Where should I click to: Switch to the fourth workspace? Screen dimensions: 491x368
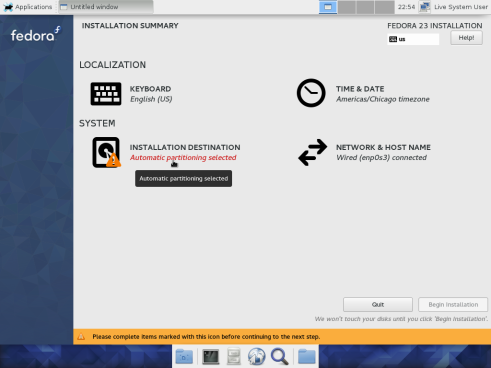click(x=385, y=7)
